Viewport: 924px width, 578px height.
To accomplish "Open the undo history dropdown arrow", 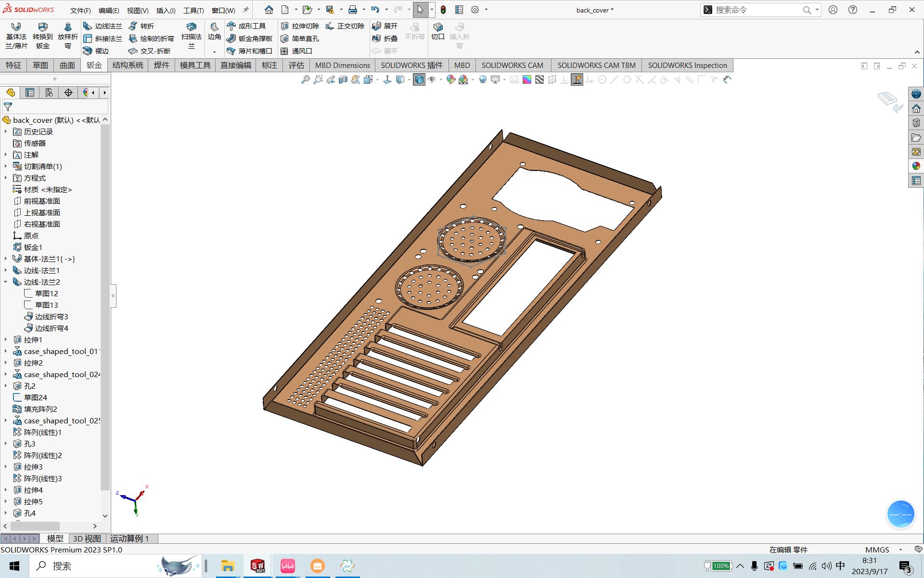I will (x=386, y=10).
